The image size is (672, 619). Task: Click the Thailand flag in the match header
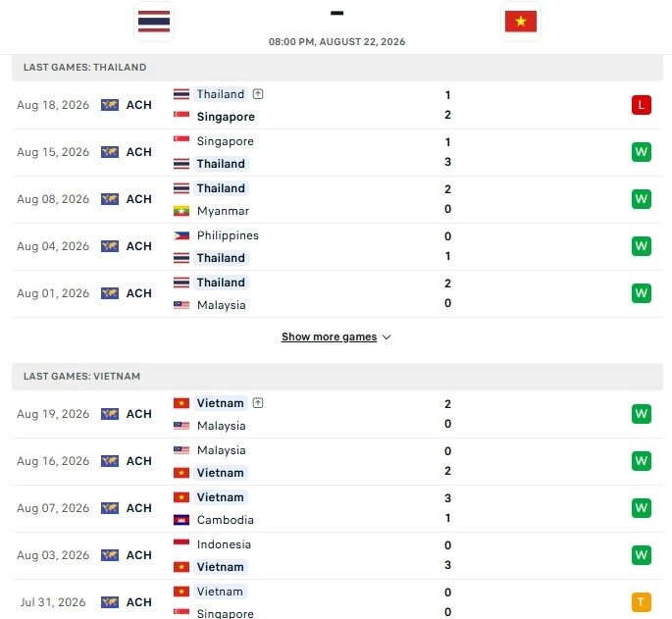(154, 22)
